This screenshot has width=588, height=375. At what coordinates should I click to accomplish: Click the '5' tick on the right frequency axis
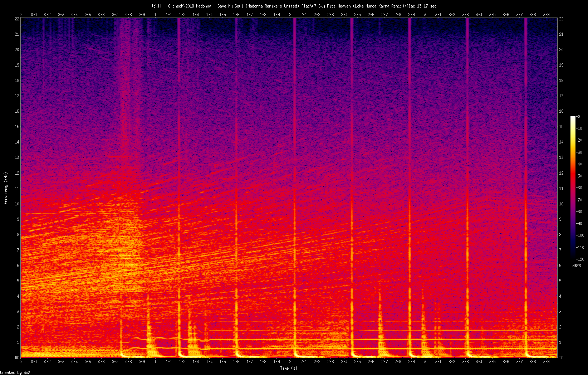(560, 281)
